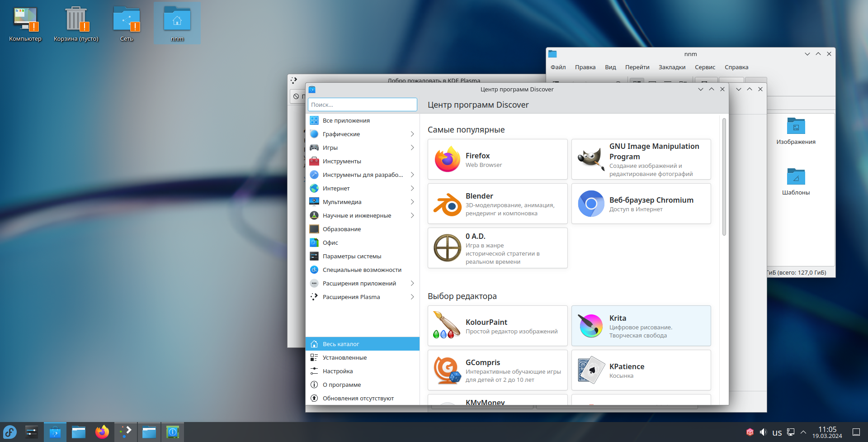Click the Discover vertical scrollbar

pos(724,176)
